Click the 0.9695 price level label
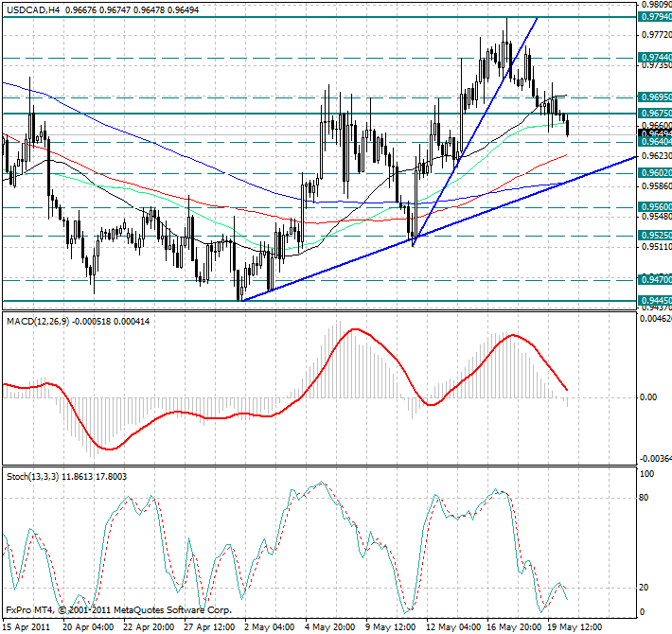Image resolution: width=672 pixels, height=634 pixels. [655, 97]
